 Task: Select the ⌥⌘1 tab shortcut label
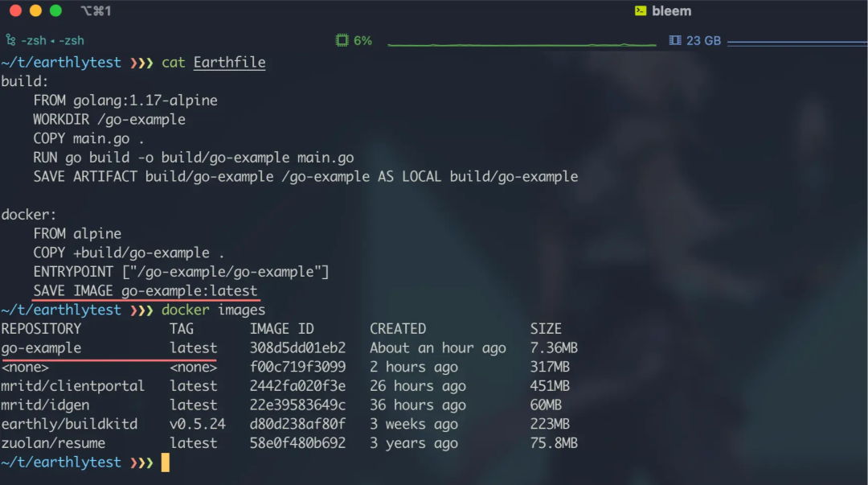96,11
